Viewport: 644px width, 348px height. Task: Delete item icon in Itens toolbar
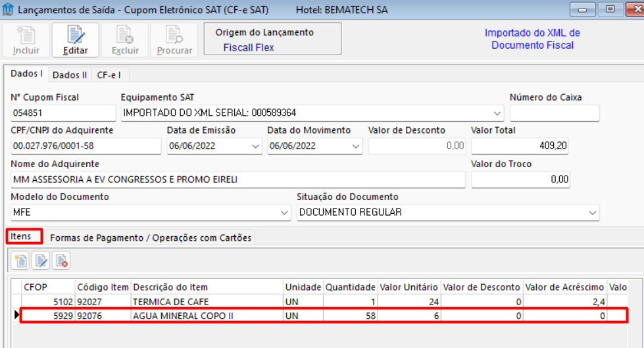point(62,261)
